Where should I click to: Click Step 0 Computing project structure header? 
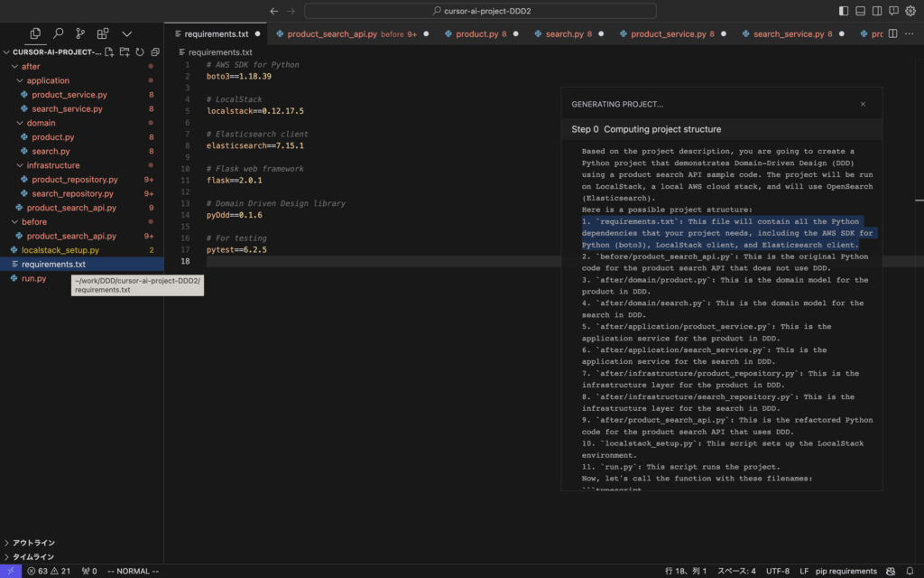pyautogui.click(x=722, y=129)
